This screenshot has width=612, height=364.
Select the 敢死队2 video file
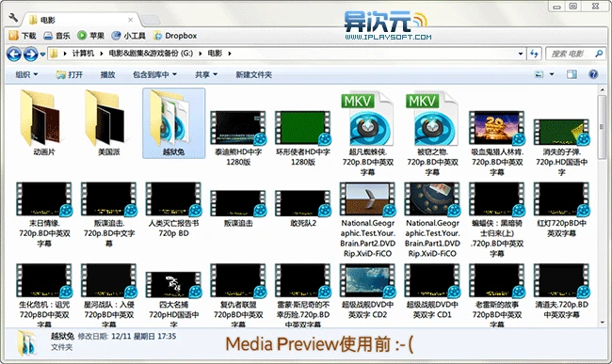[303, 209]
